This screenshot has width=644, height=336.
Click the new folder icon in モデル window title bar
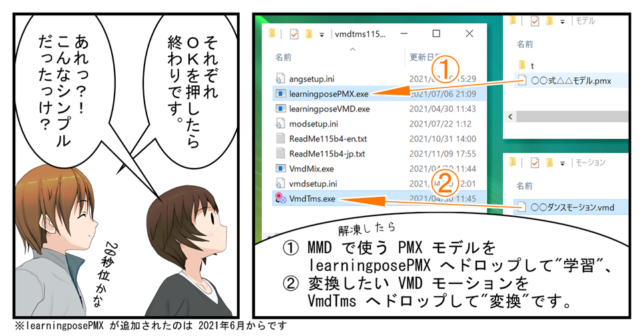coord(549,21)
